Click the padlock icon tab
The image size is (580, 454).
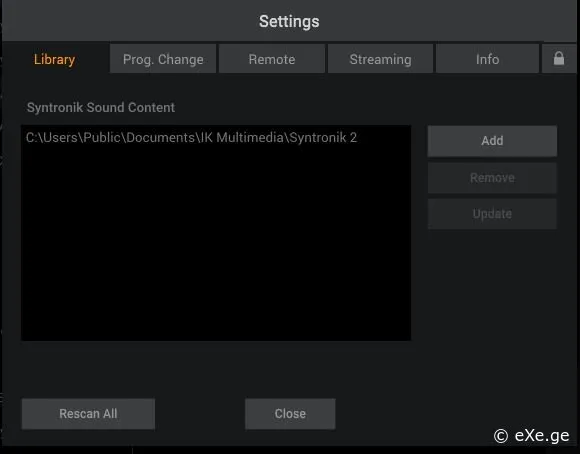point(559,58)
